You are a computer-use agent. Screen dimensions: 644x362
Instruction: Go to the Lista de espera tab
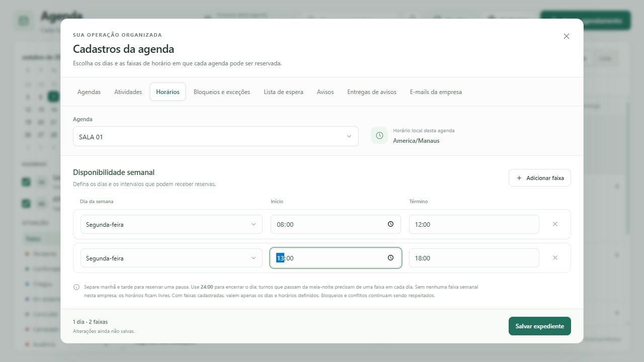point(283,92)
